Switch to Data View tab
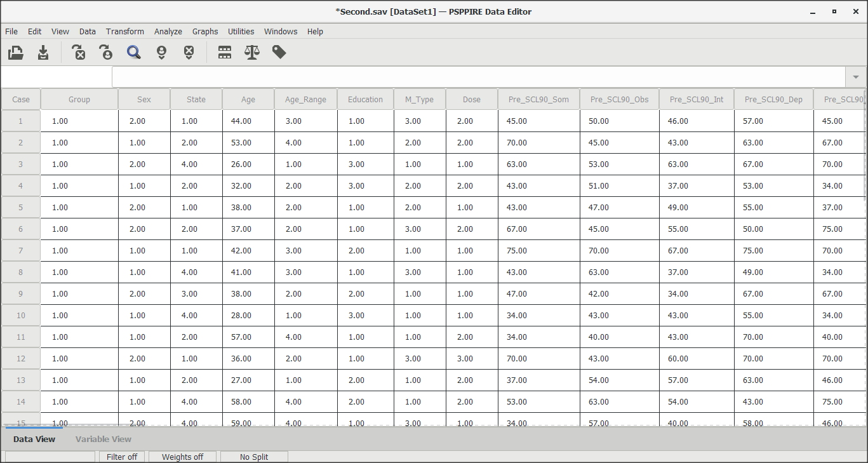The height and width of the screenshot is (463, 868). pos(34,439)
